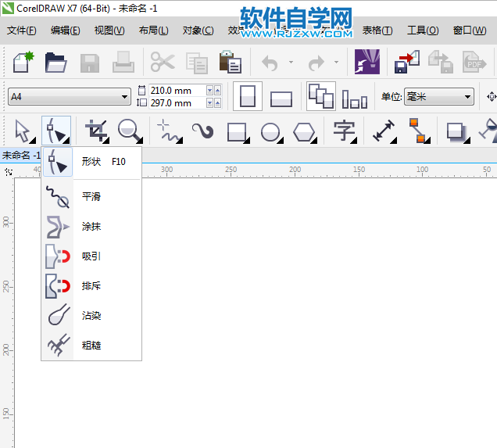Viewport: 497px width, 448px height.
Task: Expand the Undo history dropdown arrow
Action: click(291, 63)
